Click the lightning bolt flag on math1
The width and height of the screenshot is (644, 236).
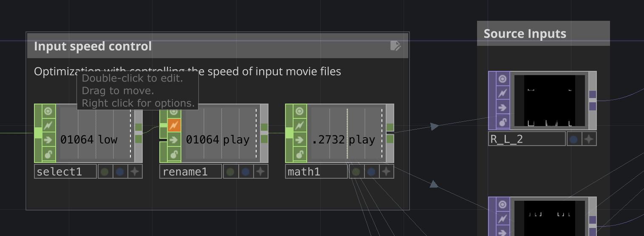(x=300, y=126)
